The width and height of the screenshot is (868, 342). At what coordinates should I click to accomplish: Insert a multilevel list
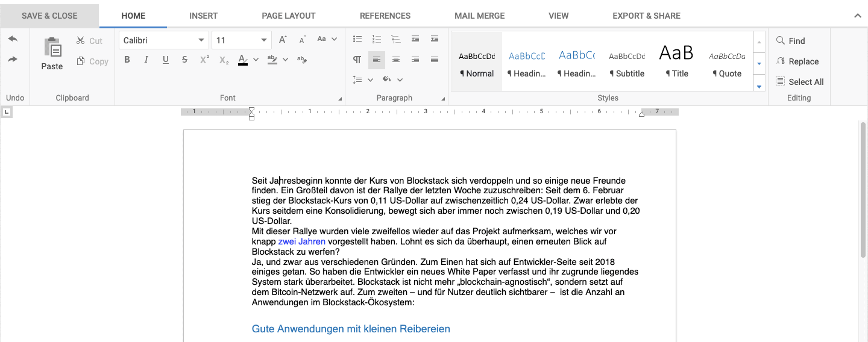click(396, 39)
